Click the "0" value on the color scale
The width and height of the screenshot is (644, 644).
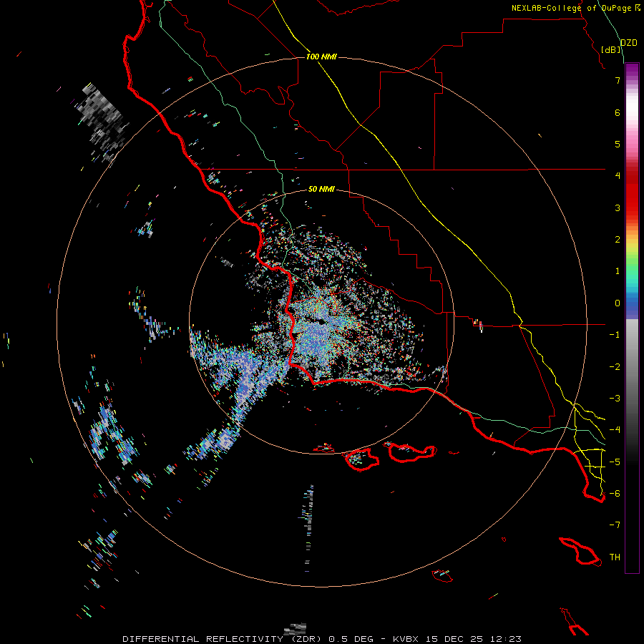(x=618, y=303)
